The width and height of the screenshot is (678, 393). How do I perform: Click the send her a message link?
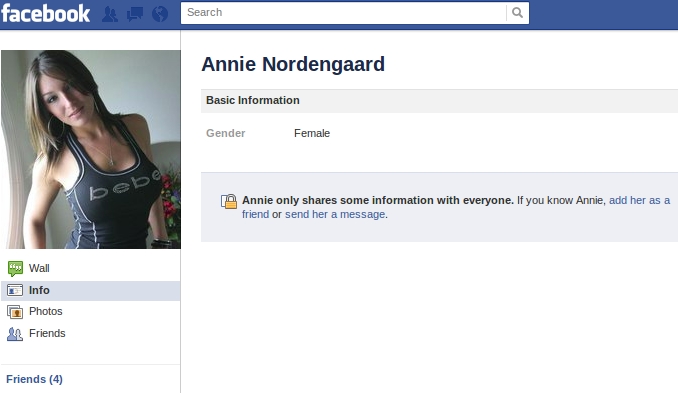335,214
